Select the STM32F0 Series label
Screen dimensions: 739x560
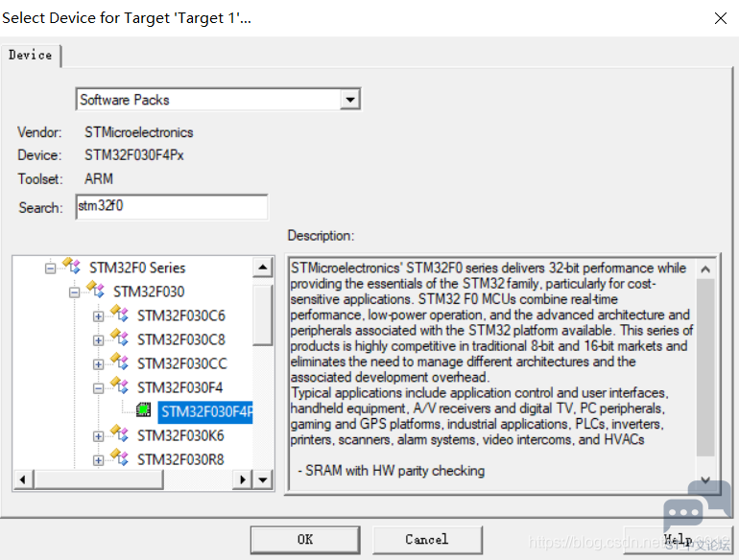(x=137, y=268)
